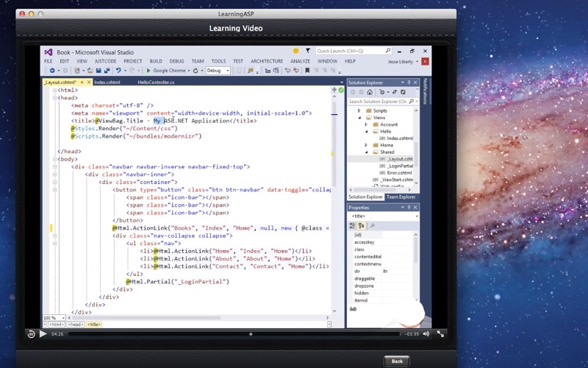Toggle pin on _Layout.cshtml tab
588x368 pixels.
82,82
